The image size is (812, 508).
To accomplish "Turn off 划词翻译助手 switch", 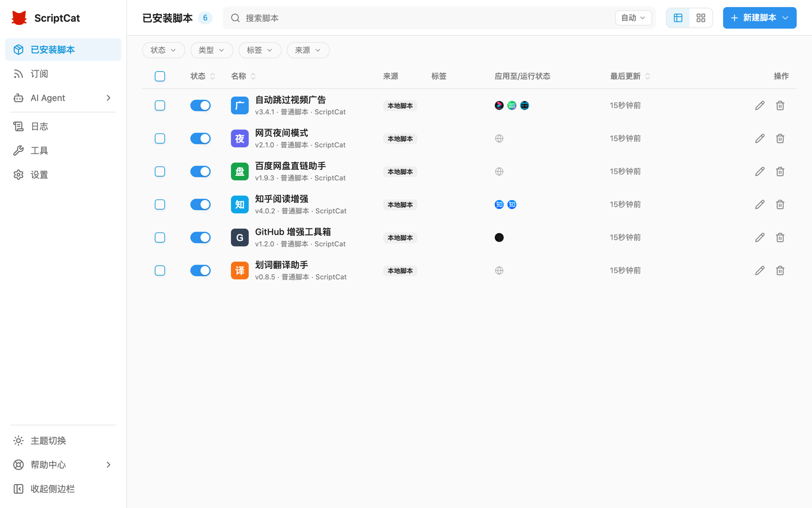I will 200,271.
